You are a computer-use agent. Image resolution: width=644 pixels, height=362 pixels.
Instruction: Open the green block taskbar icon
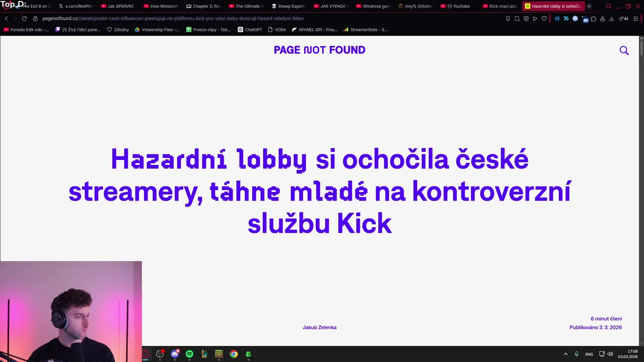click(x=248, y=354)
